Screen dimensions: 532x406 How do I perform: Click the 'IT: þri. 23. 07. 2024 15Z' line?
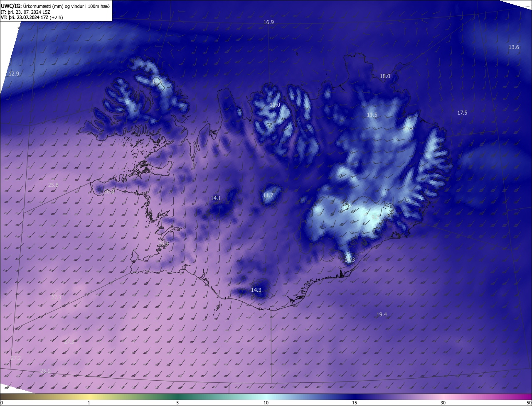tap(26, 12)
